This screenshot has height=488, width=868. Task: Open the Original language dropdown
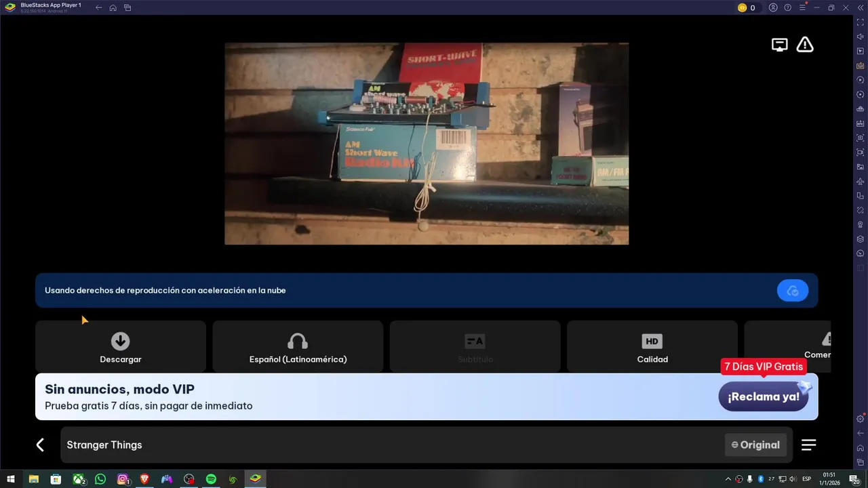(x=755, y=445)
